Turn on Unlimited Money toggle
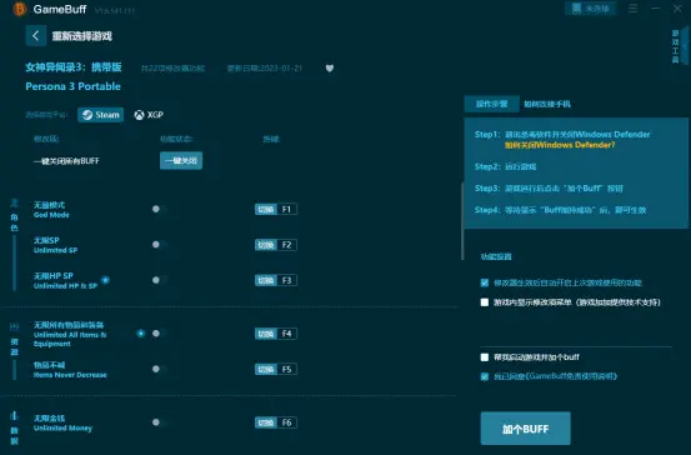This screenshot has width=692, height=455. [x=155, y=423]
